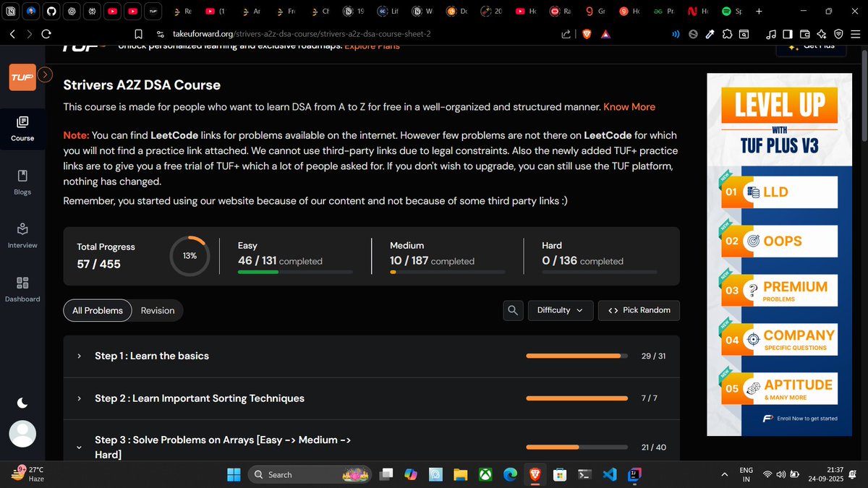Switch to the Netflix tab
The image size is (868, 488).
(x=697, y=12)
